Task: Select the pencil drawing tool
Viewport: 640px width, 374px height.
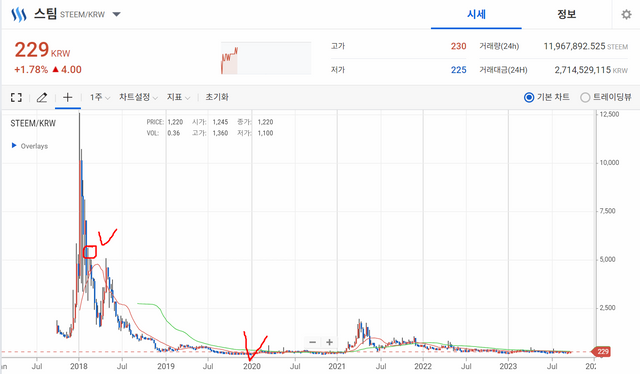Action: click(x=42, y=98)
